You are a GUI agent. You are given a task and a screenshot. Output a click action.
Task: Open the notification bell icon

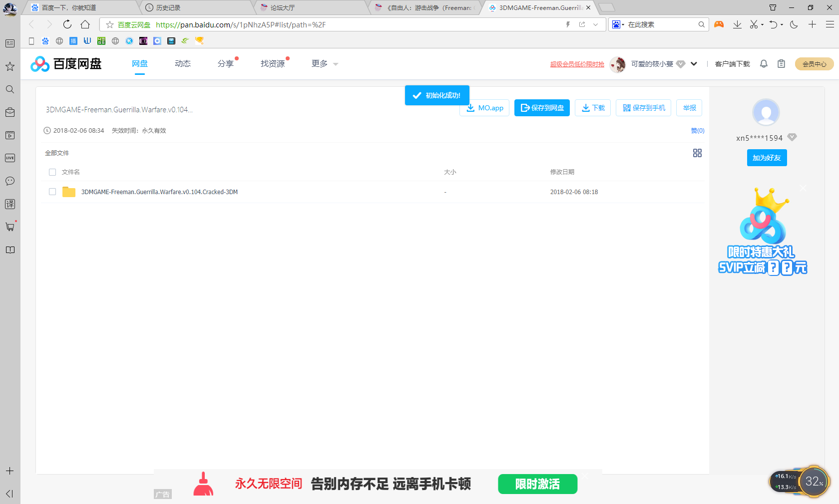click(x=764, y=64)
